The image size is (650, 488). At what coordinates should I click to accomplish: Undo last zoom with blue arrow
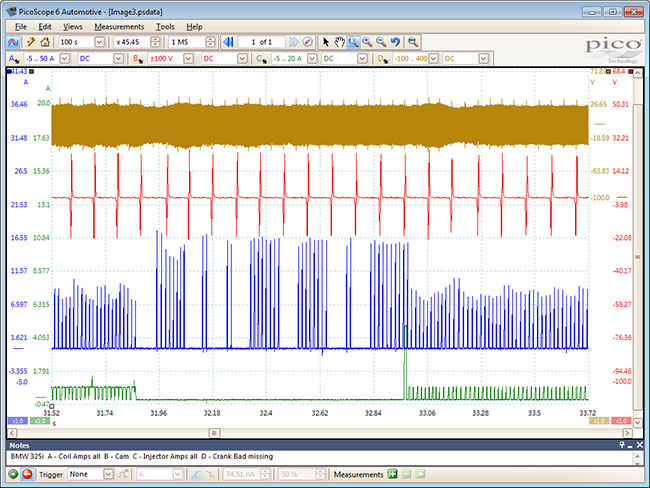pos(395,42)
